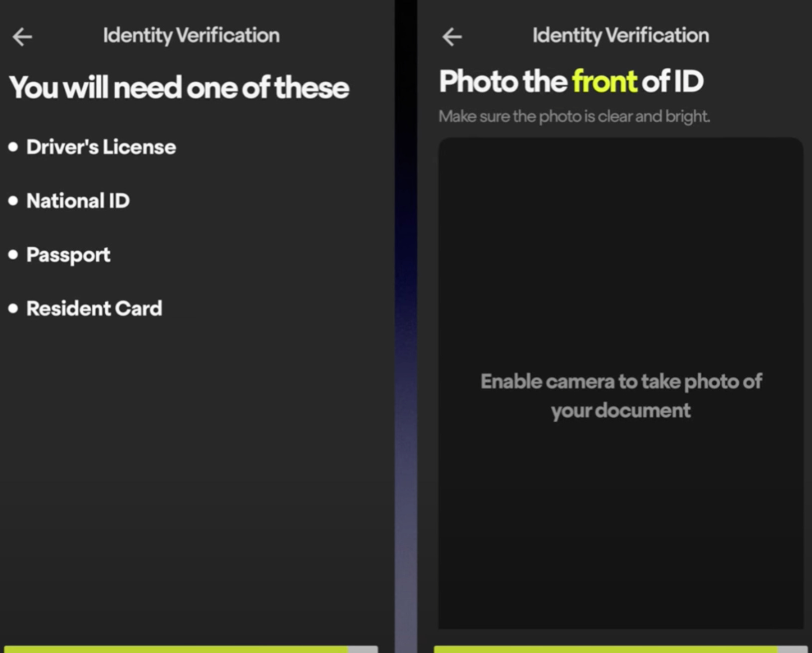Image resolution: width=812 pixels, height=653 pixels.
Task: Choose the Passport option
Action: click(68, 255)
